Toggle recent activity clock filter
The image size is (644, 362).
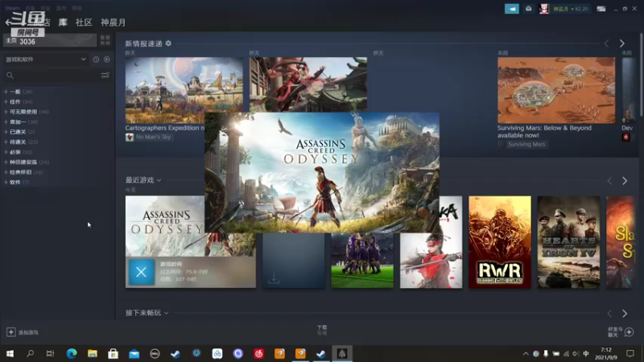coord(96,60)
